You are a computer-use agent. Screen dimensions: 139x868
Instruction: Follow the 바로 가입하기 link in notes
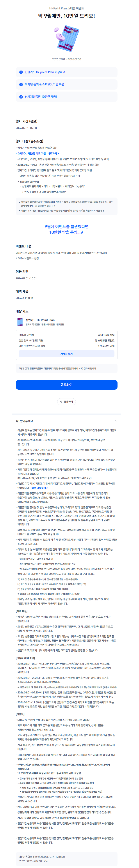coord(40,488)
